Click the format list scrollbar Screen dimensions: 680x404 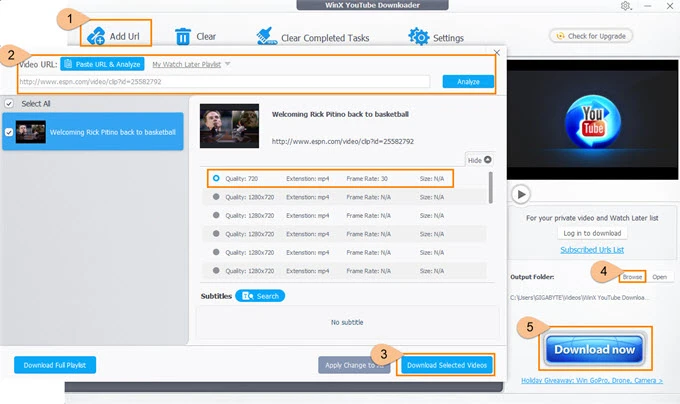[x=490, y=187]
